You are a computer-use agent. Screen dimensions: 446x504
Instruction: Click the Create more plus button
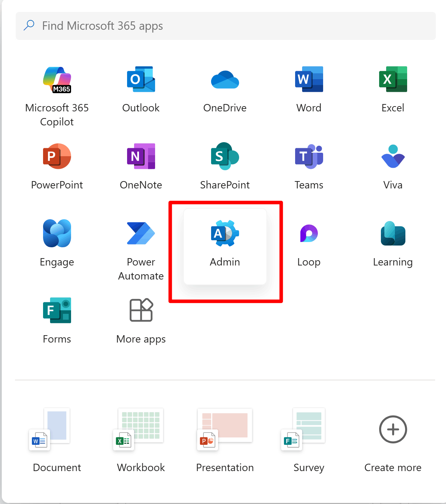click(x=393, y=429)
